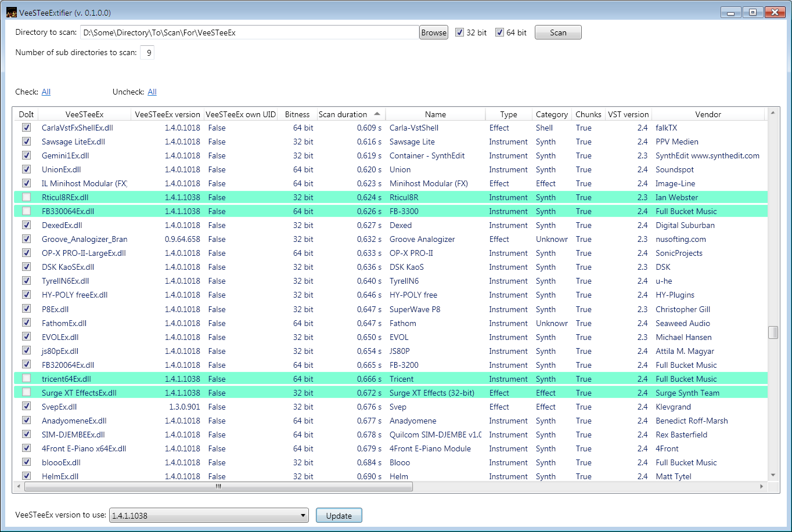Click the Directory to scan path field
The width and height of the screenshot is (792, 532).
click(250, 32)
